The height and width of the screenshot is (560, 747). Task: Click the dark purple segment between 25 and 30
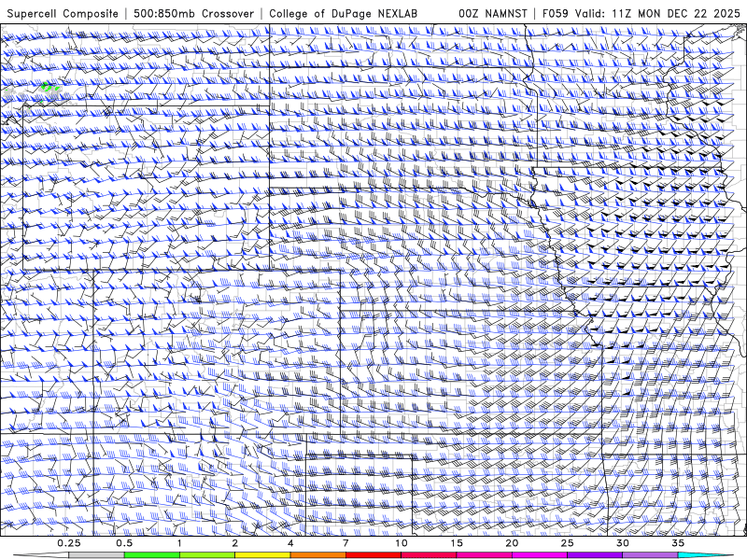pos(595,555)
